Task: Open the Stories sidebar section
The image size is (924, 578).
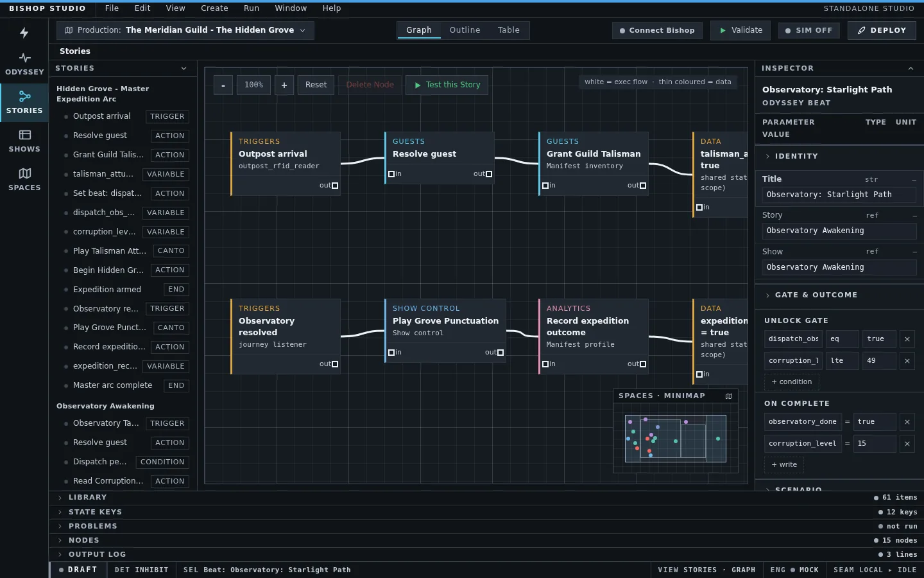Action: [x=24, y=102]
